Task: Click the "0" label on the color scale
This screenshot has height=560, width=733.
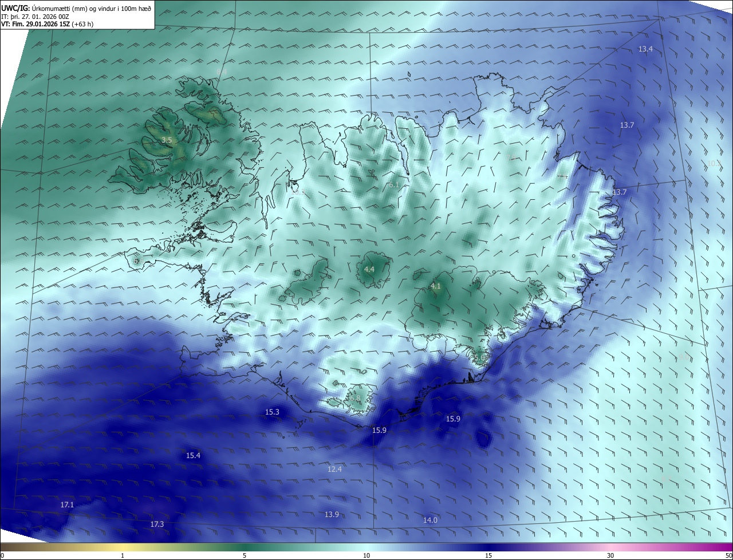Action: click(2, 556)
